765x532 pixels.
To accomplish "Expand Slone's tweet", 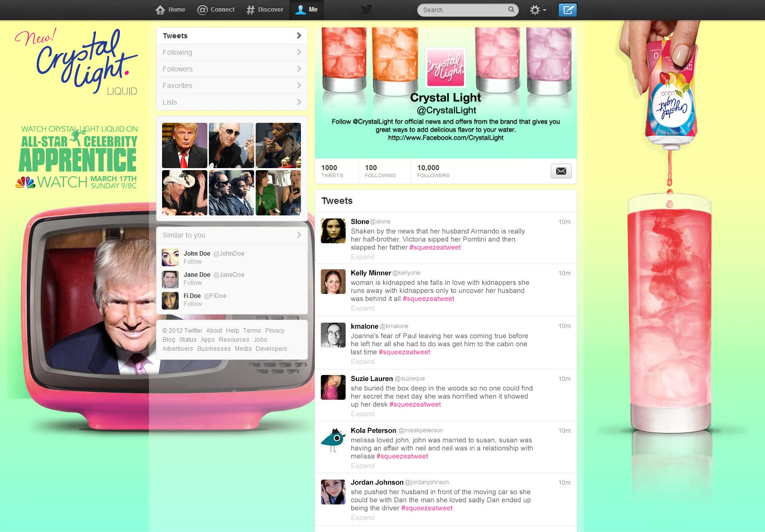I will tap(362, 257).
